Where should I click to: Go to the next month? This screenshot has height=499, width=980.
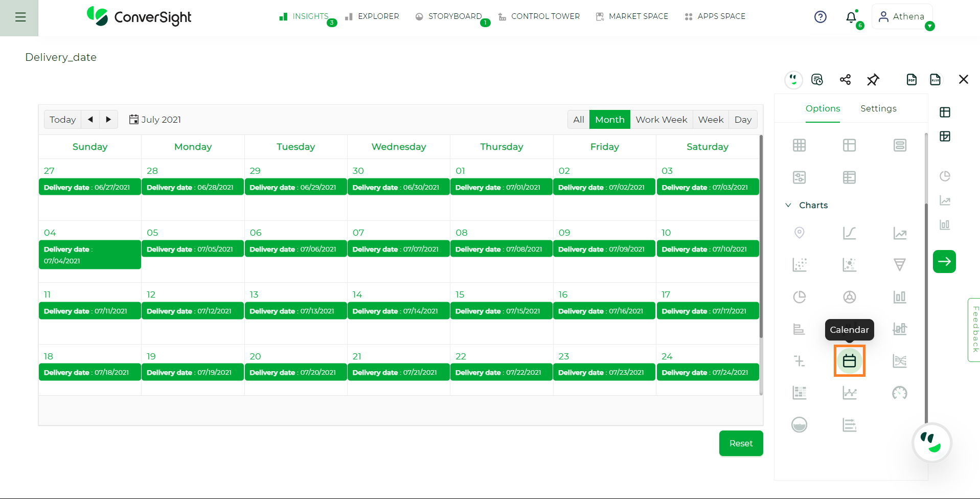tap(108, 120)
